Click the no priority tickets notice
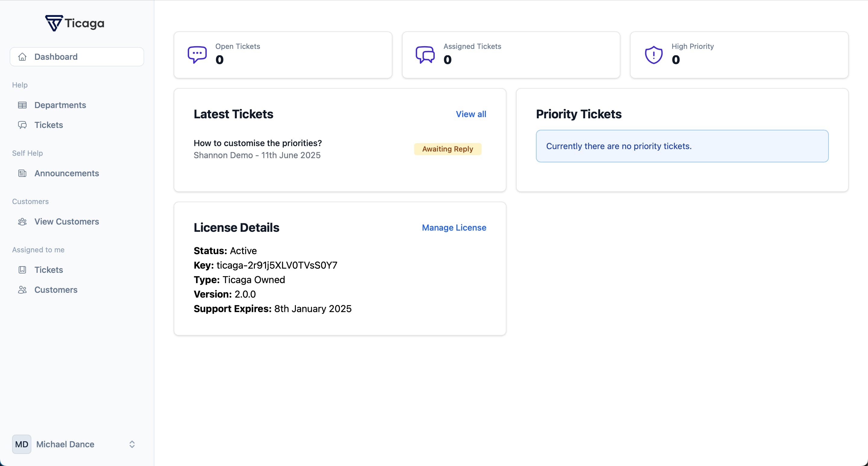 point(682,146)
